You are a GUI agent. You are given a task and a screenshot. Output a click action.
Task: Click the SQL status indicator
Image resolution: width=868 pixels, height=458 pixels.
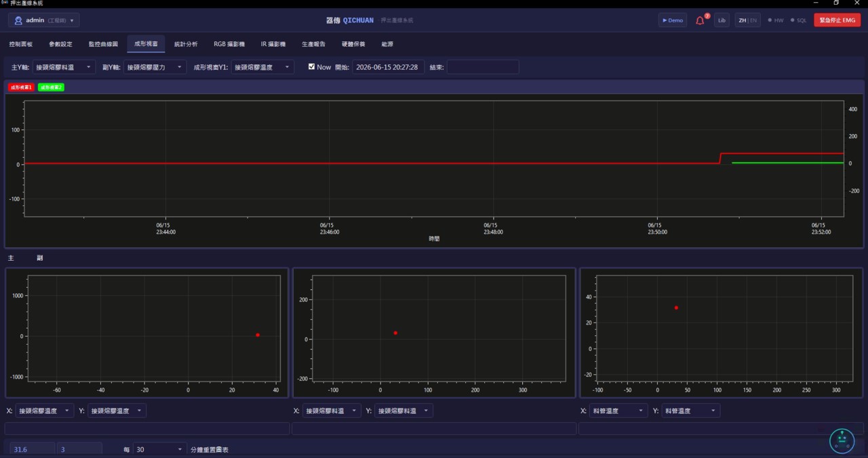pyautogui.click(x=799, y=20)
